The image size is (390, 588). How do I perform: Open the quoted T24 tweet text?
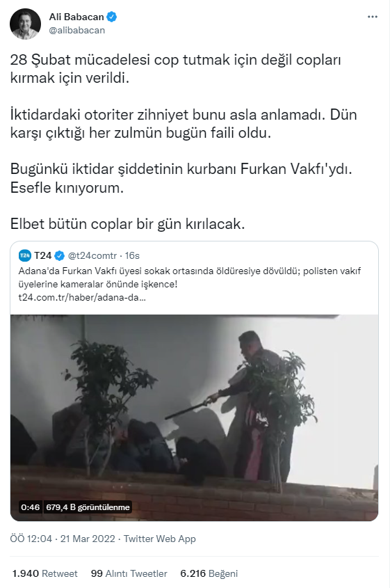189,278
